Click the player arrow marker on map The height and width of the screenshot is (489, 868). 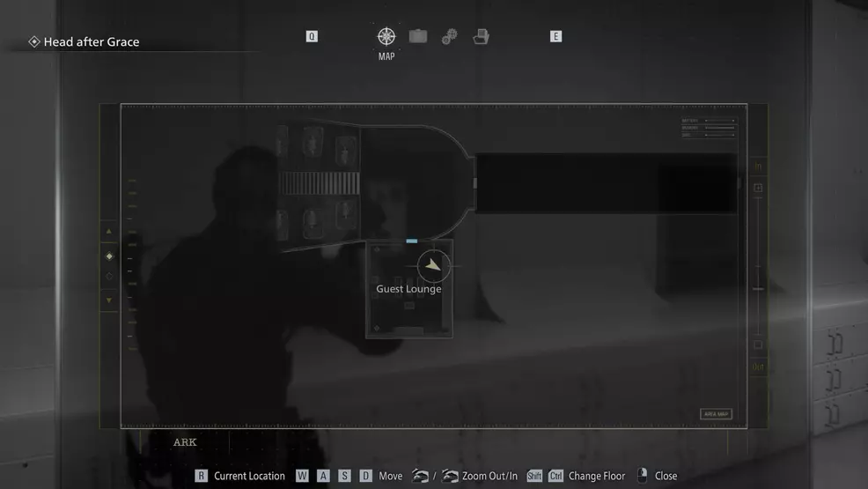[433, 266]
